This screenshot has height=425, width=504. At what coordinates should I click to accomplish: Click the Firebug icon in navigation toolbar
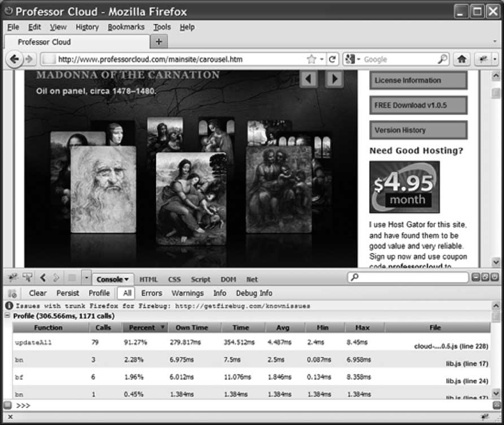point(483,59)
